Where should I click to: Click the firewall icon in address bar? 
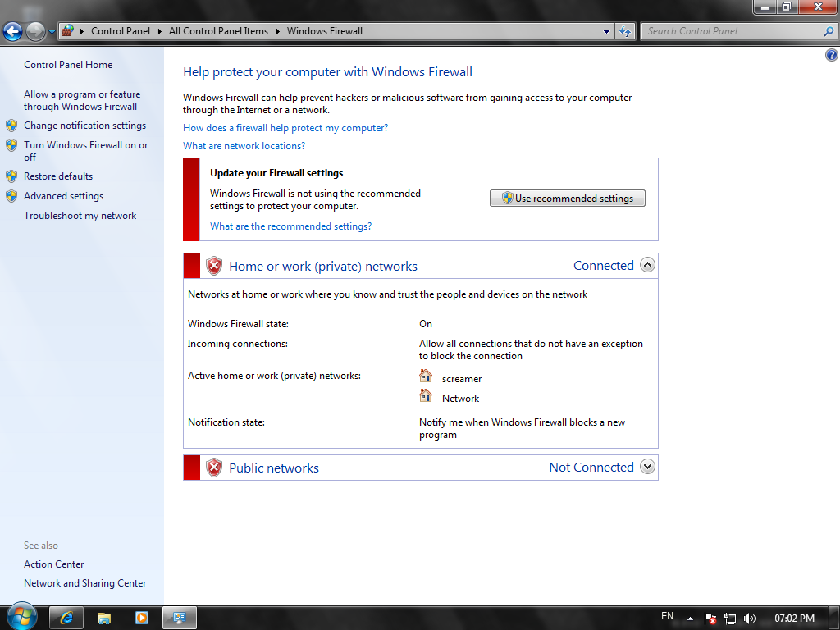coord(67,31)
